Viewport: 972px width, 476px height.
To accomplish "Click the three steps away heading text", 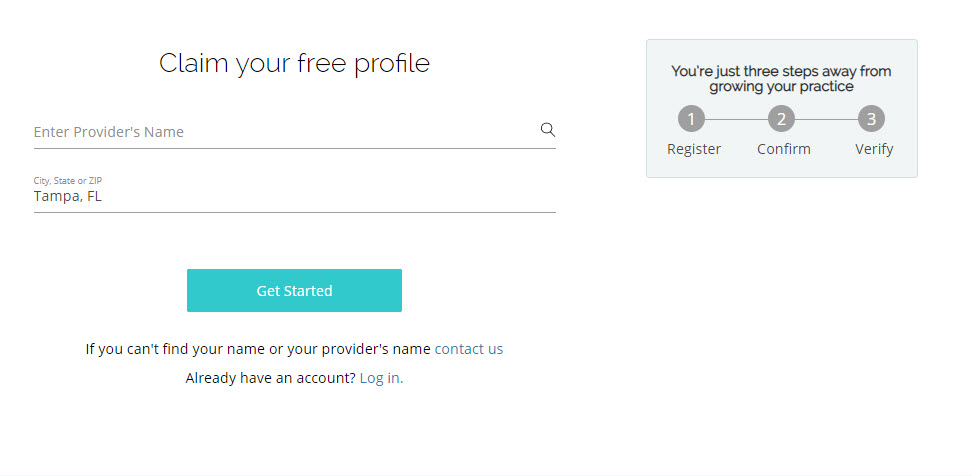I will [x=781, y=71].
